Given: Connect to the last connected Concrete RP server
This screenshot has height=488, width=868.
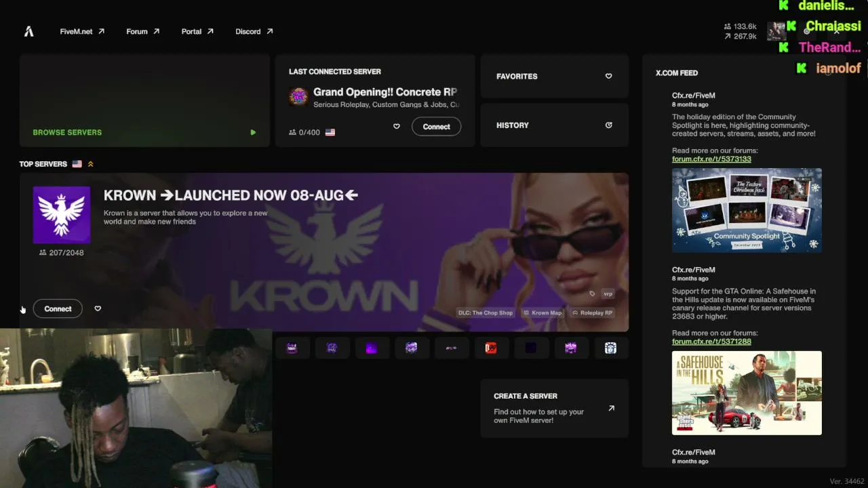Looking at the screenshot, I should point(436,127).
